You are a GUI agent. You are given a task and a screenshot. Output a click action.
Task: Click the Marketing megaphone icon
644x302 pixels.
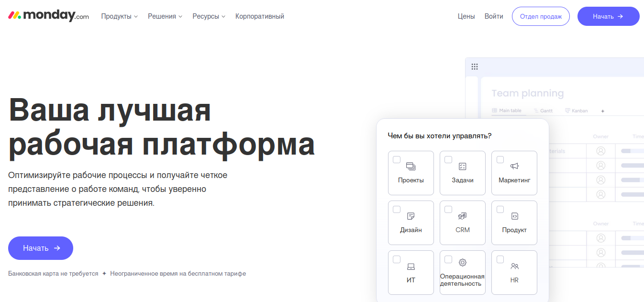[x=514, y=166]
